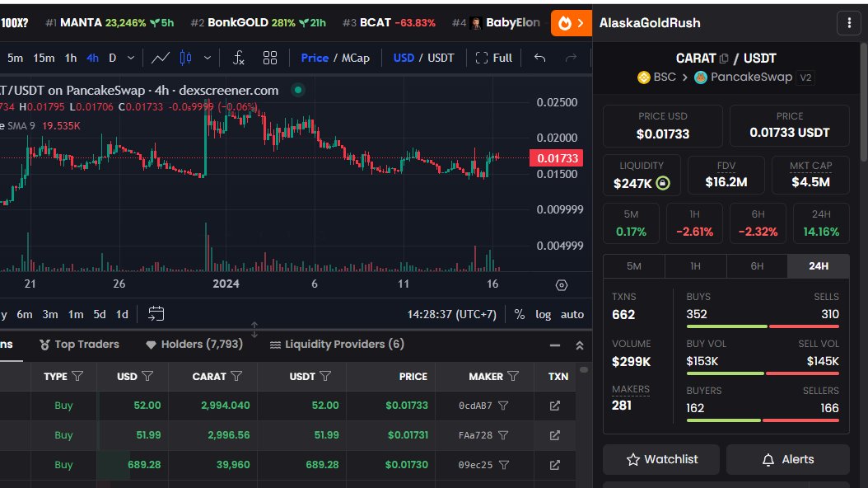Switch chart to line style icon
Viewport: 868px width, 488px height.
[x=161, y=58]
